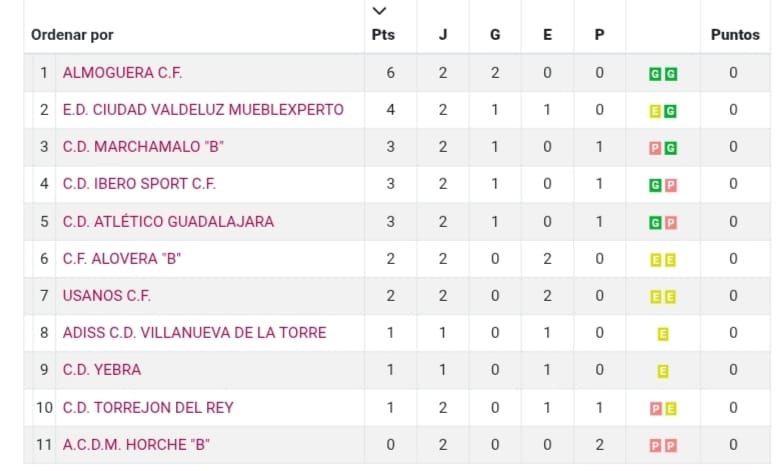Select C.D. IBERO SPORT C.F. team
Image resolution: width=781 pixels, height=471 pixels.
tap(139, 184)
